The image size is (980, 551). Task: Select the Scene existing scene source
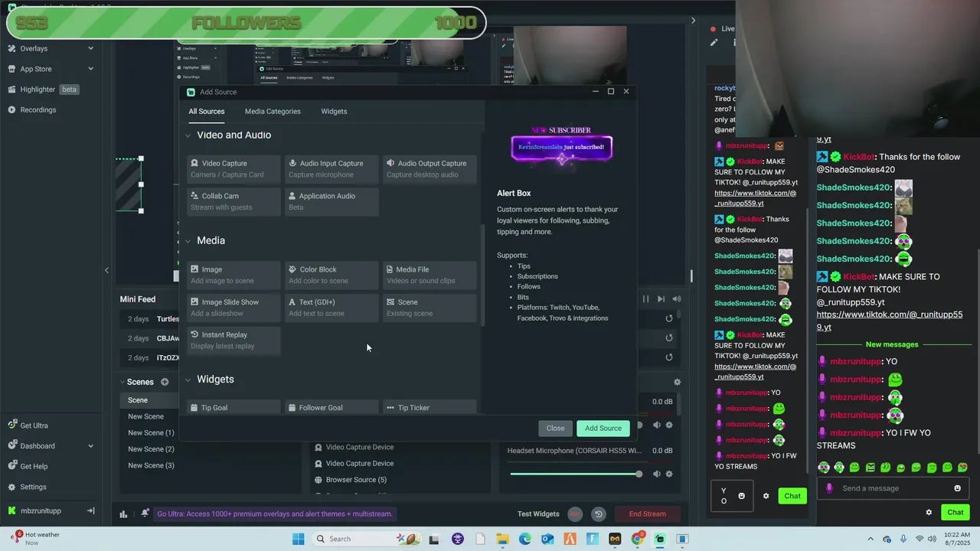coord(430,308)
